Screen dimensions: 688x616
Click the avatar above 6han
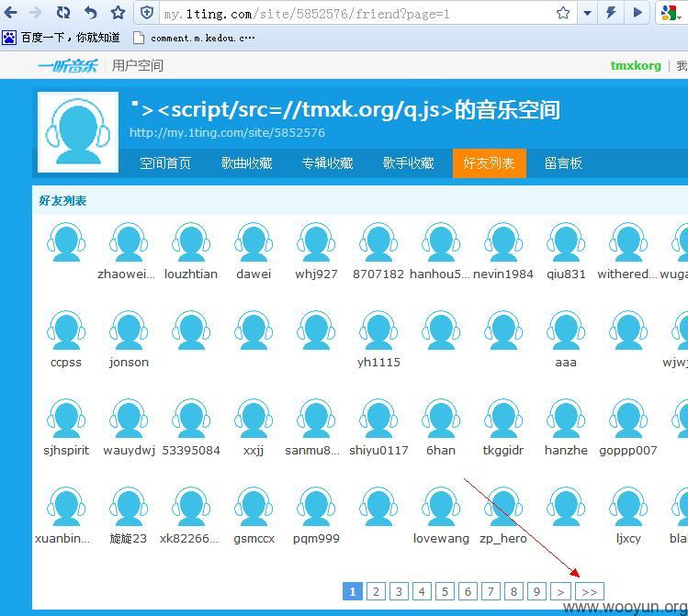441,419
